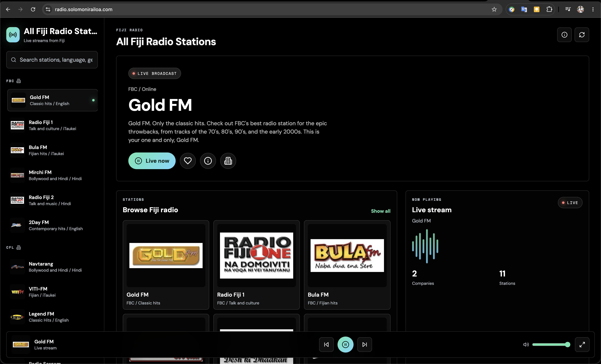Click the 'Browse Fiji radio' heading
Screen dimensions: 601x364
tap(150, 210)
